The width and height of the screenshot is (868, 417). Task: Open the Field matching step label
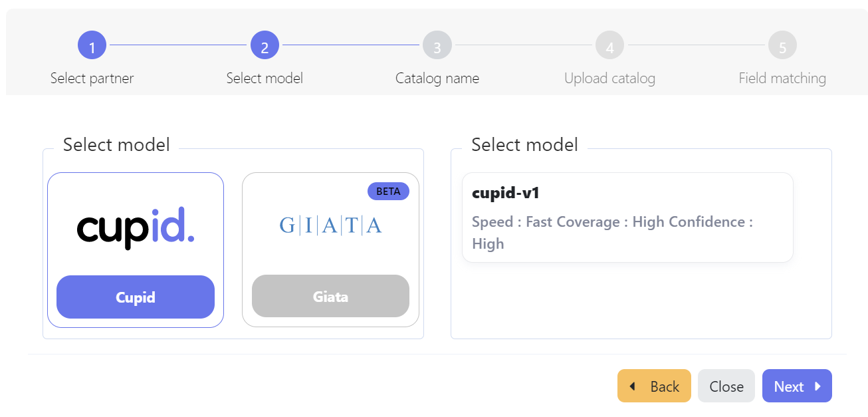click(782, 78)
